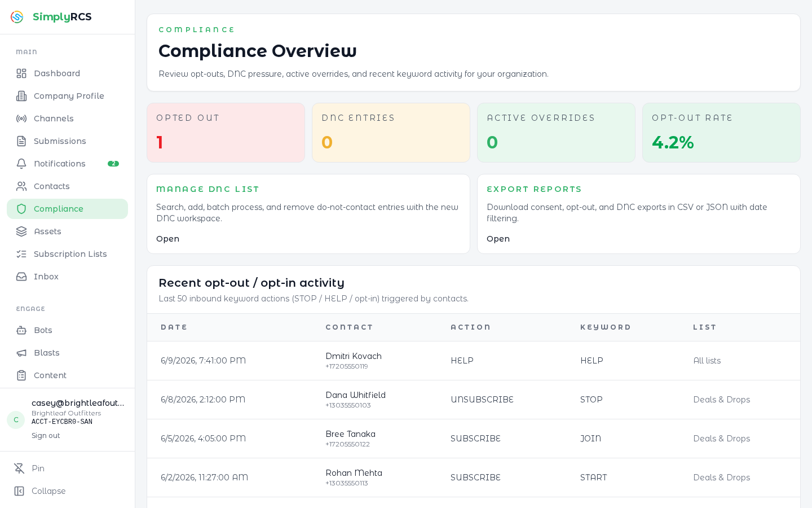Click contact name Rohan Mehta
The width and height of the screenshot is (812, 508).
(x=354, y=473)
